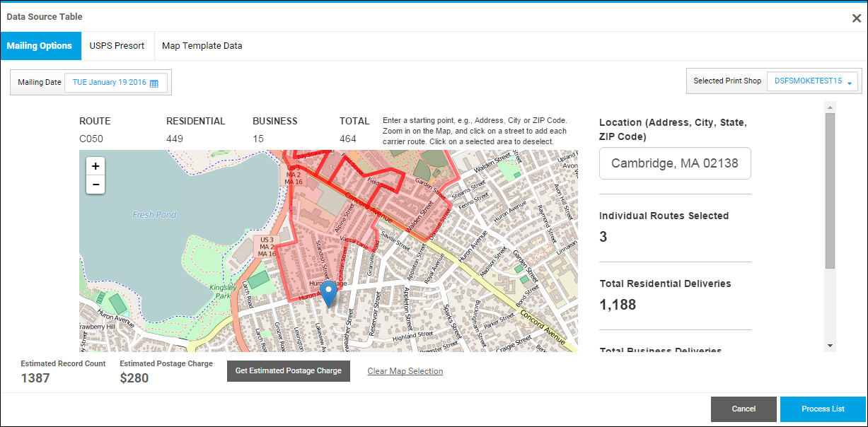Image resolution: width=868 pixels, height=427 pixels.
Task: Click the Clear Map Selection link
Action: point(405,371)
